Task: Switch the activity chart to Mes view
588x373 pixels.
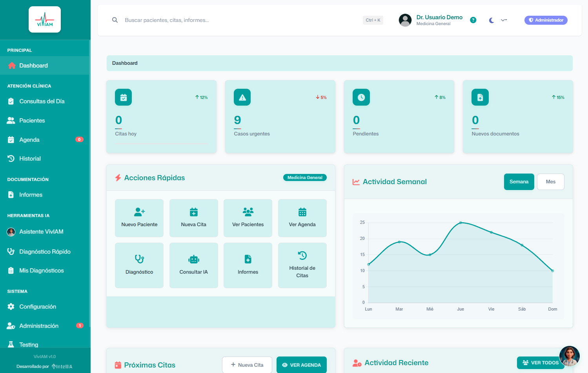Action: 550,181
